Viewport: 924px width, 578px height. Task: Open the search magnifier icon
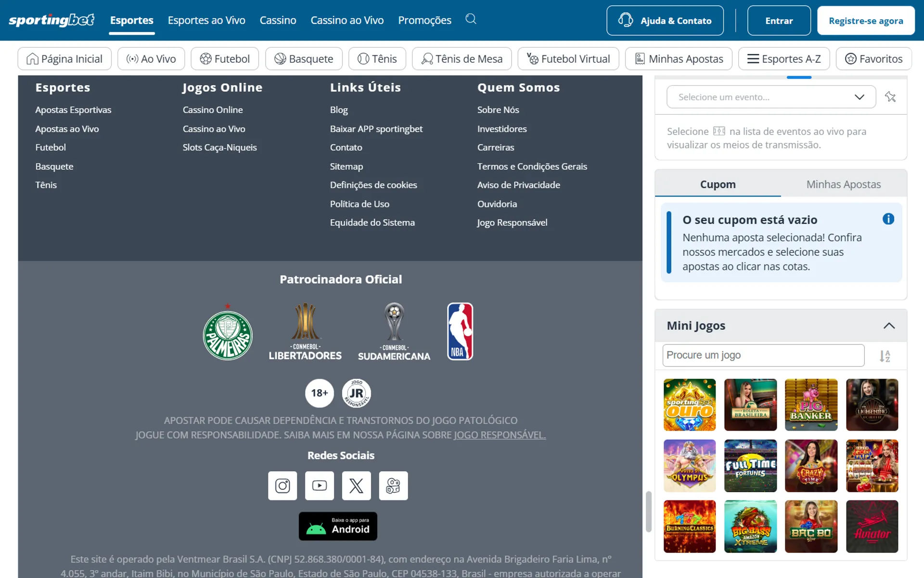click(471, 19)
